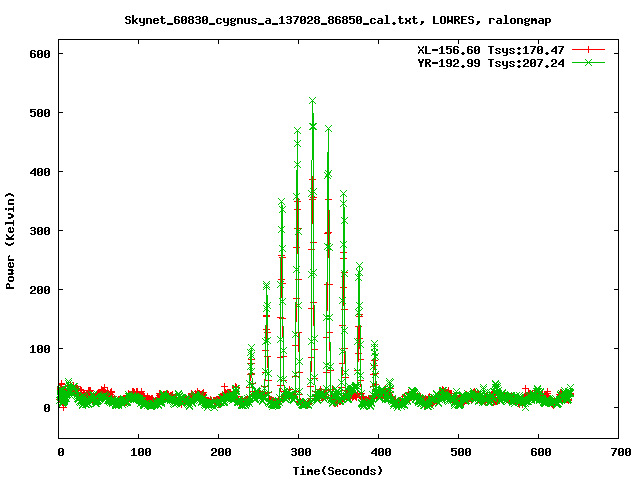The image size is (640, 480).
Task: Click the 700 tick label on x-axis
Action: tap(621, 452)
